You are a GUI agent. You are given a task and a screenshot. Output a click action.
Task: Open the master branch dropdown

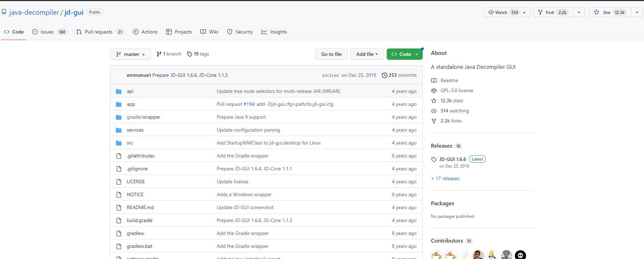pos(130,54)
